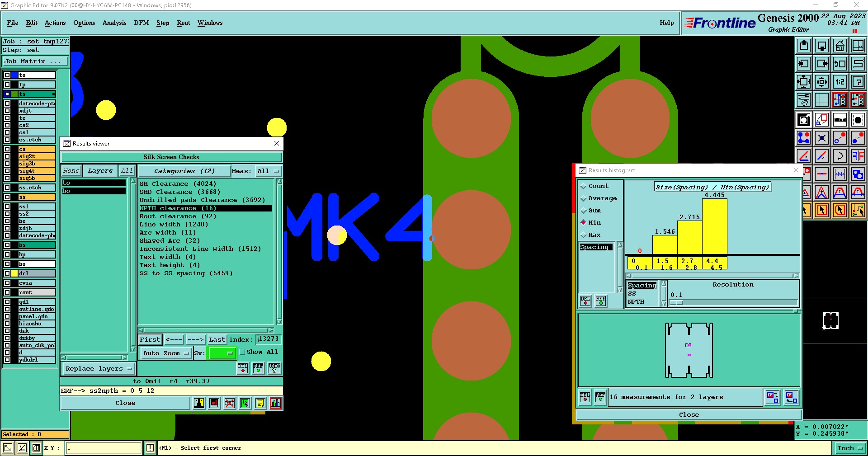Click the Index input field showing 13273

269,339
